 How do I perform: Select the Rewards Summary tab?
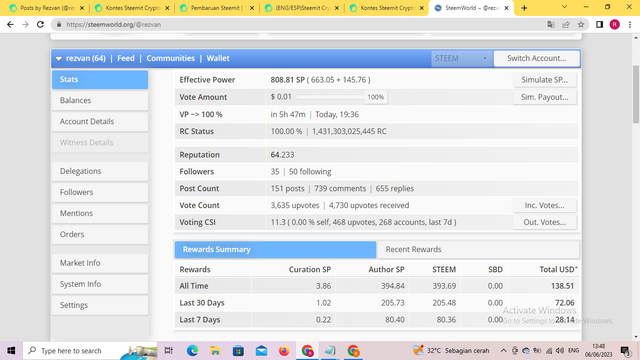[275, 249]
